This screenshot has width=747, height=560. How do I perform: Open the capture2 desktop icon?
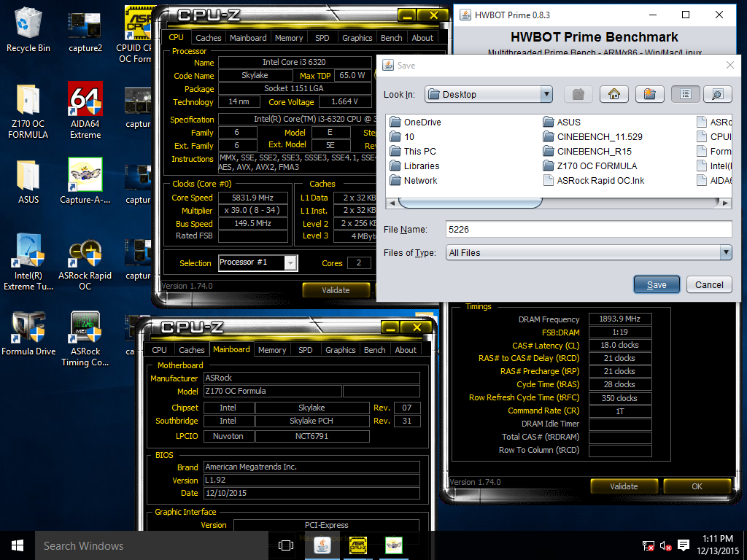[85, 31]
